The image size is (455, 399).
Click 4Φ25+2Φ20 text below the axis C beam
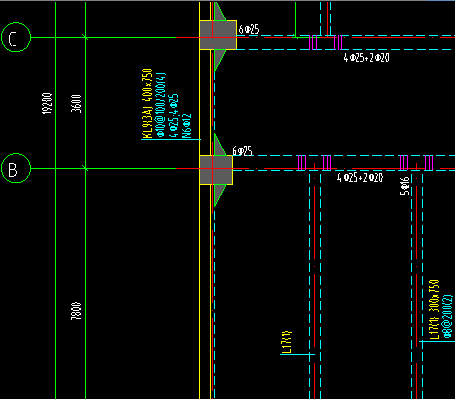click(x=366, y=58)
